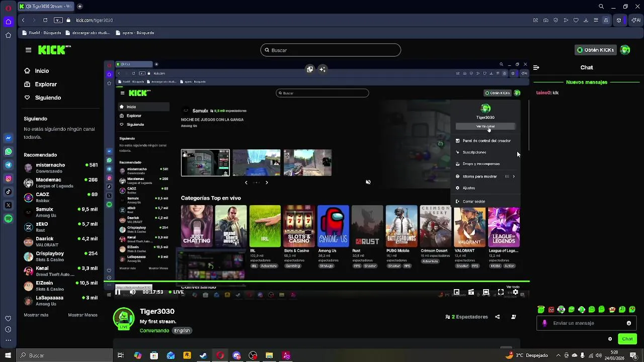644x362 pixels.
Task: Reload the kick.com/tiger3030 page
Action: click(45, 20)
